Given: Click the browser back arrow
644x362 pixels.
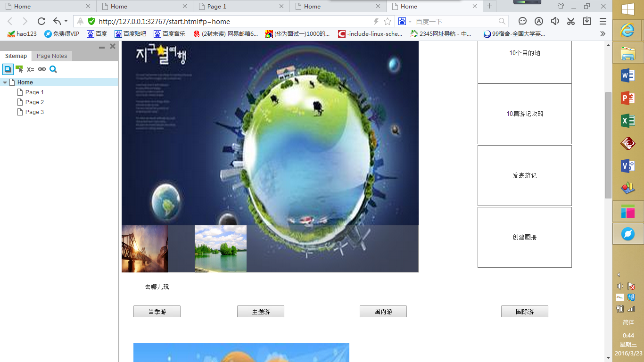Looking at the screenshot, I should 10,21.
